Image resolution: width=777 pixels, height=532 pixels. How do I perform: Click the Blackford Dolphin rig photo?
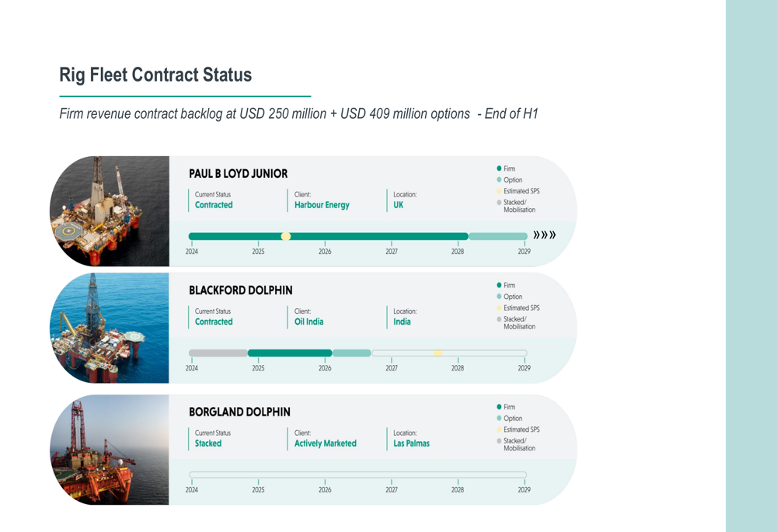(110, 328)
